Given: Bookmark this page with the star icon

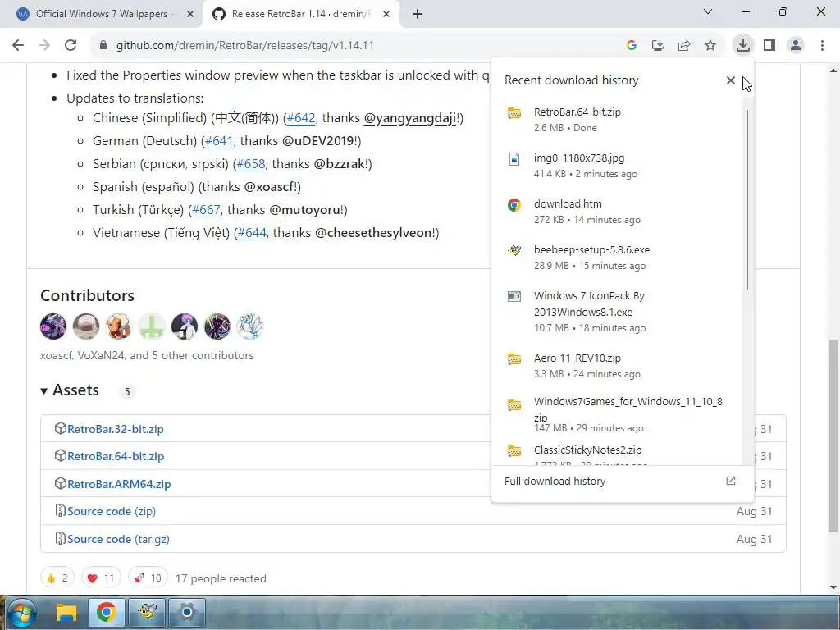Looking at the screenshot, I should pos(710,46).
